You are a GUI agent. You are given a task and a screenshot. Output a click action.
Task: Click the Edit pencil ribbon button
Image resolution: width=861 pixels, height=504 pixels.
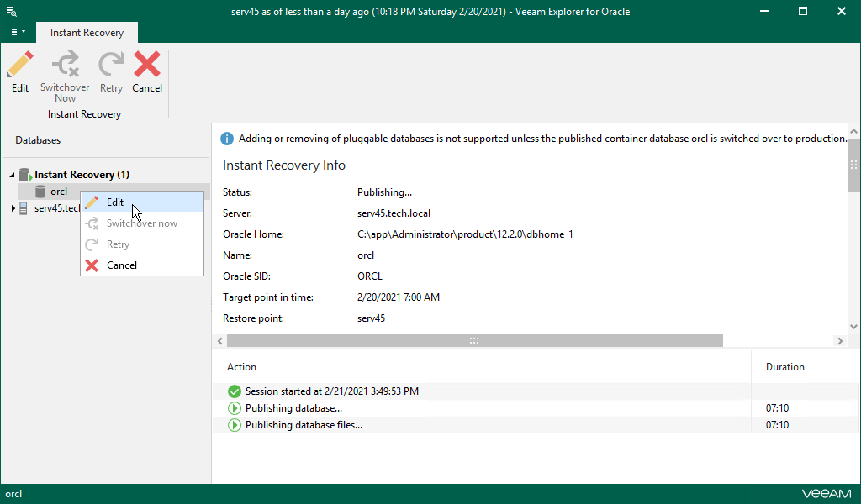click(20, 72)
